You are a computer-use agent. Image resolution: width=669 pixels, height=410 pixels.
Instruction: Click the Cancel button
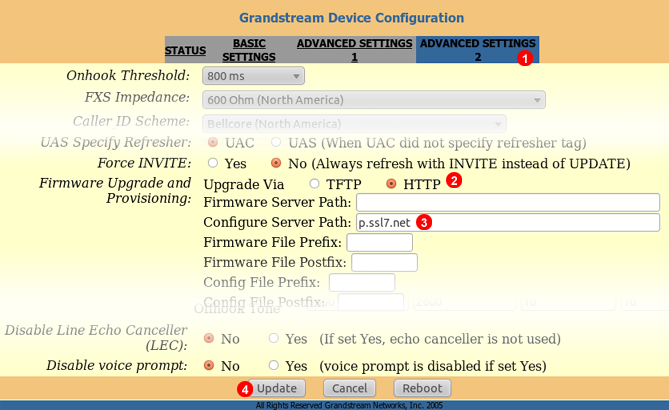(x=349, y=388)
